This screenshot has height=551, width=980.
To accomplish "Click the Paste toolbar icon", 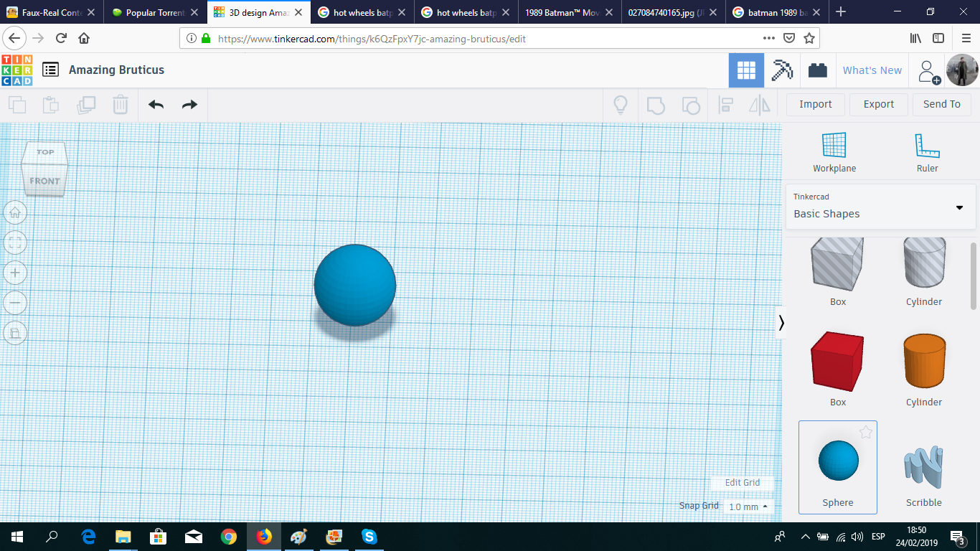I will [x=50, y=105].
